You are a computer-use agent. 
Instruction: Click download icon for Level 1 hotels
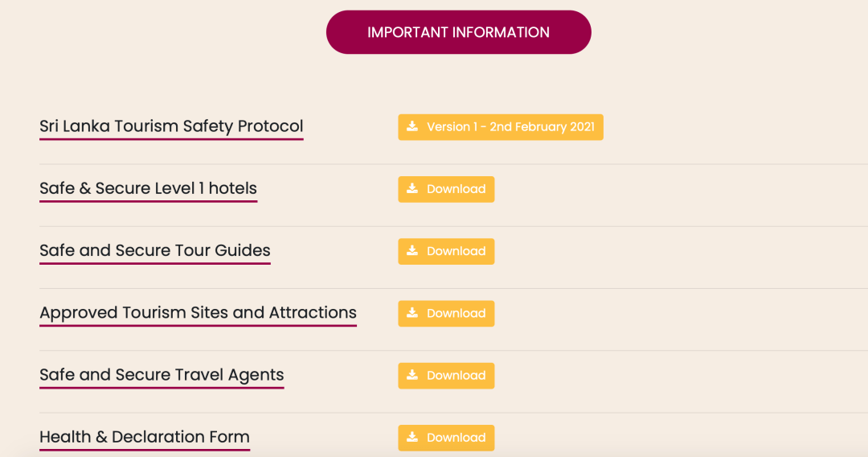[412, 188]
